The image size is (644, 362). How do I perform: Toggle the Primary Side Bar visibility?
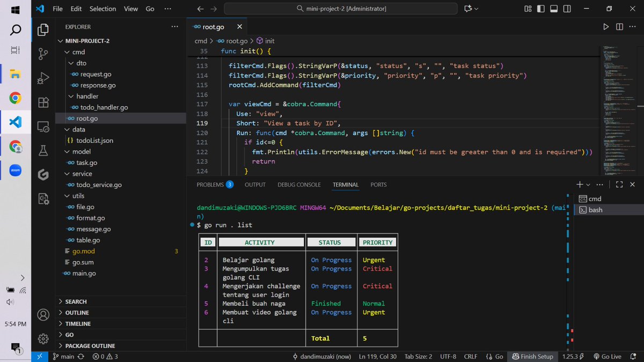click(540, 9)
